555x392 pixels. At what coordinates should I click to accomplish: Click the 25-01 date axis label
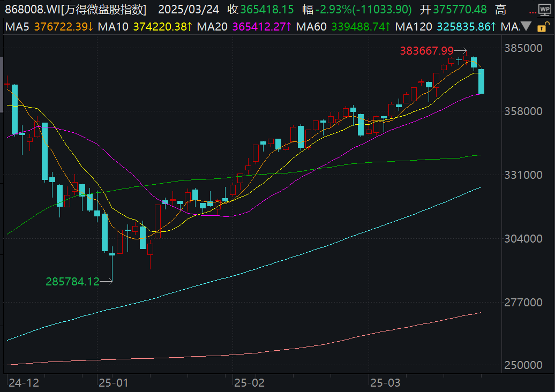(113, 382)
